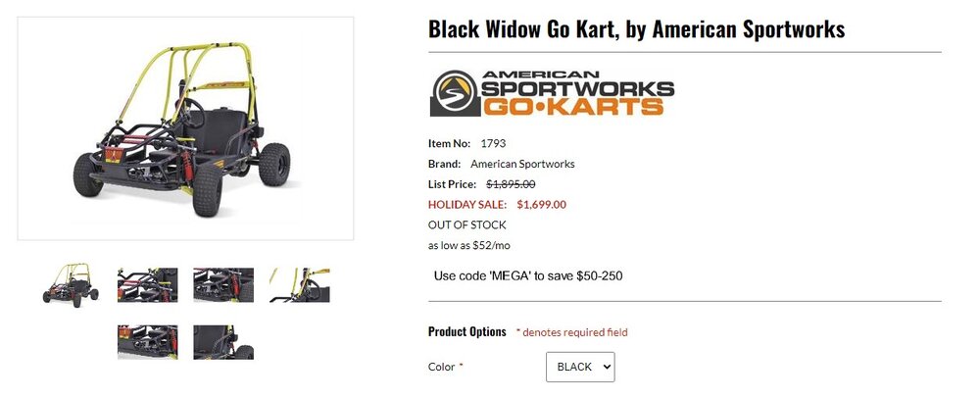The height and width of the screenshot is (398, 980).
Task: Select the first thumbnail in the bottom row
Action: pyautogui.click(x=148, y=341)
